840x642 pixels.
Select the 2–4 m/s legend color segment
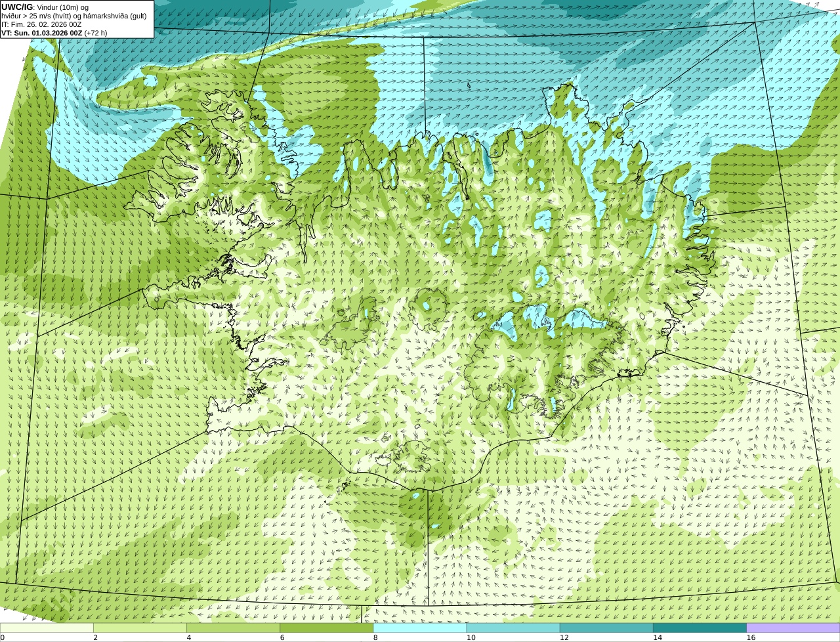(x=140, y=628)
